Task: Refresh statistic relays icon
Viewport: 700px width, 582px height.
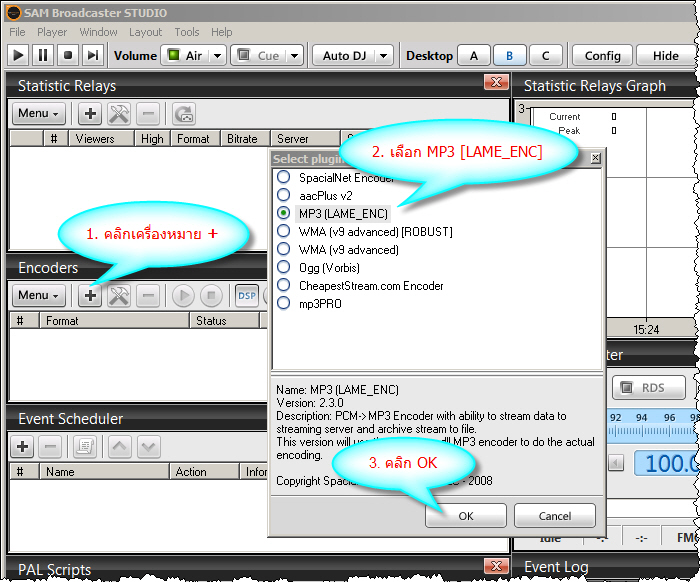Action: tap(184, 114)
